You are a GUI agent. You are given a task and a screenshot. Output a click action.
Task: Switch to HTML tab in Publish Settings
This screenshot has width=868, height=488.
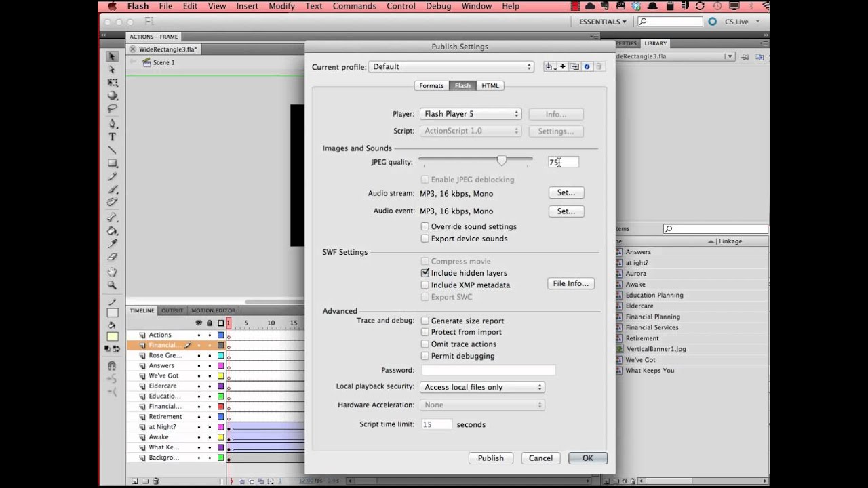click(490, 85)
